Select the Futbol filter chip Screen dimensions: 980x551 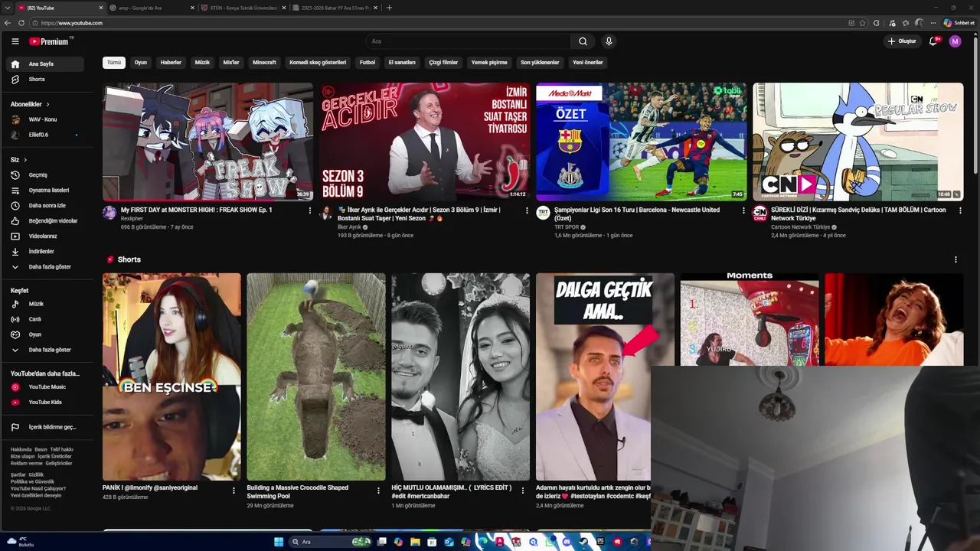tap(367, 63)
